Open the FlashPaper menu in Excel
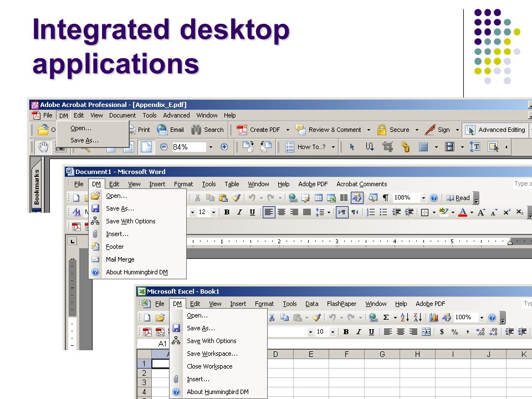Image resolution: width=532 pixels, height=399 pixels. click(x=341, y=304)
